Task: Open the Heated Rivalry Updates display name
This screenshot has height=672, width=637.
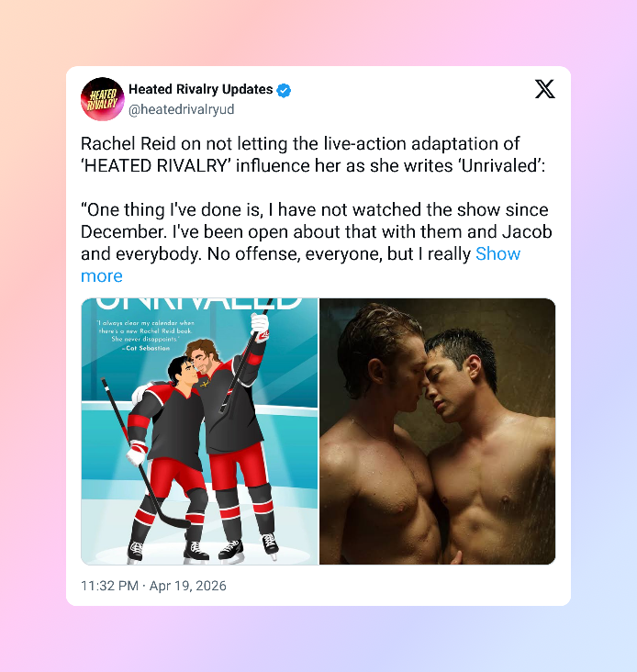Action: point(200,89)
